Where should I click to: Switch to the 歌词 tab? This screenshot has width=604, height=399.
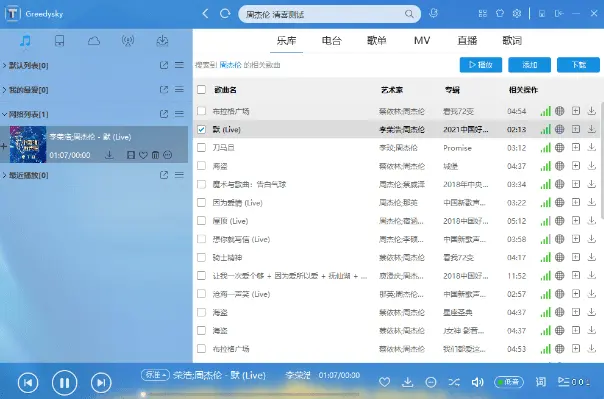click(512, 40)
